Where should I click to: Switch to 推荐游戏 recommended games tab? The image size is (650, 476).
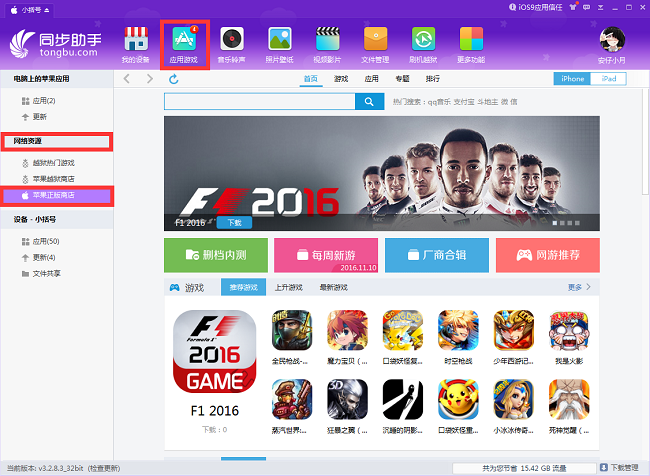(243, 287)
